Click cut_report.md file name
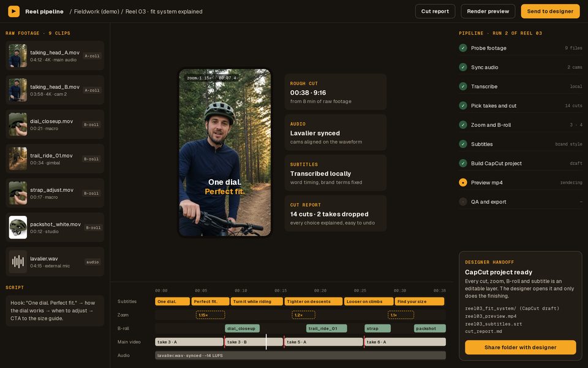 [484, 331]
